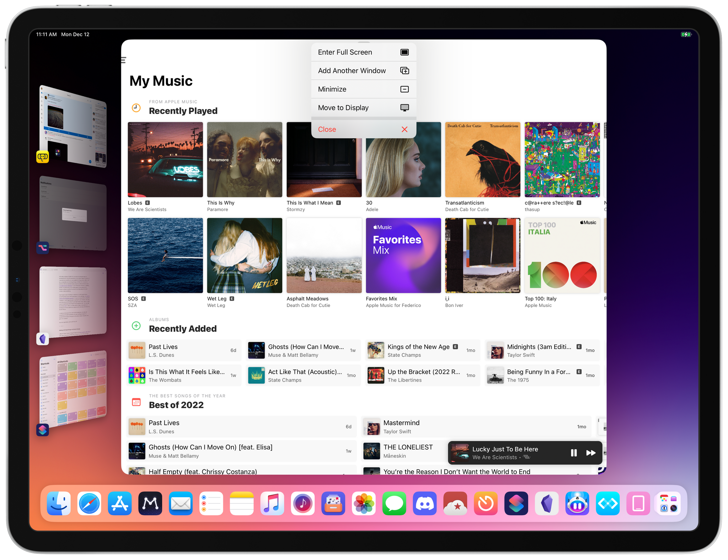Play Ghosts (How Can I Move On) [feat. Elisa]
Screen dimensions: 728x560
(241, 451)
